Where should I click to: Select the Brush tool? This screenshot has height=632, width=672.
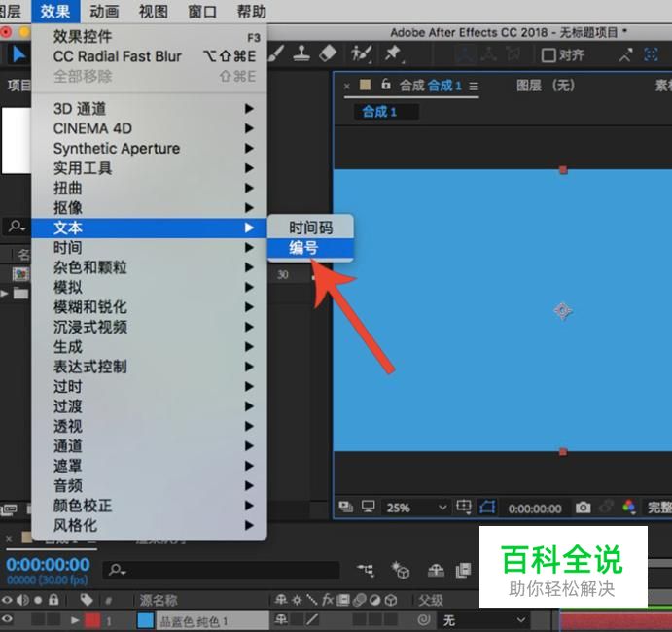tap(276, 53)
